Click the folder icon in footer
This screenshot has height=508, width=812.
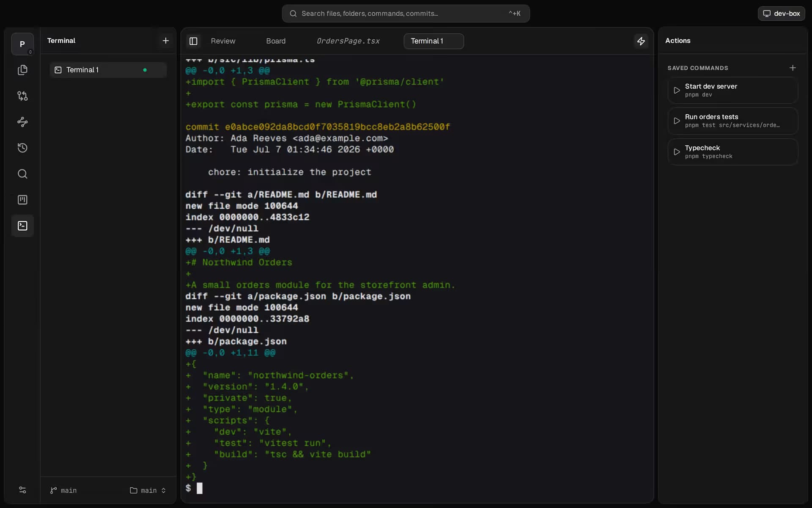coord(134,490)
